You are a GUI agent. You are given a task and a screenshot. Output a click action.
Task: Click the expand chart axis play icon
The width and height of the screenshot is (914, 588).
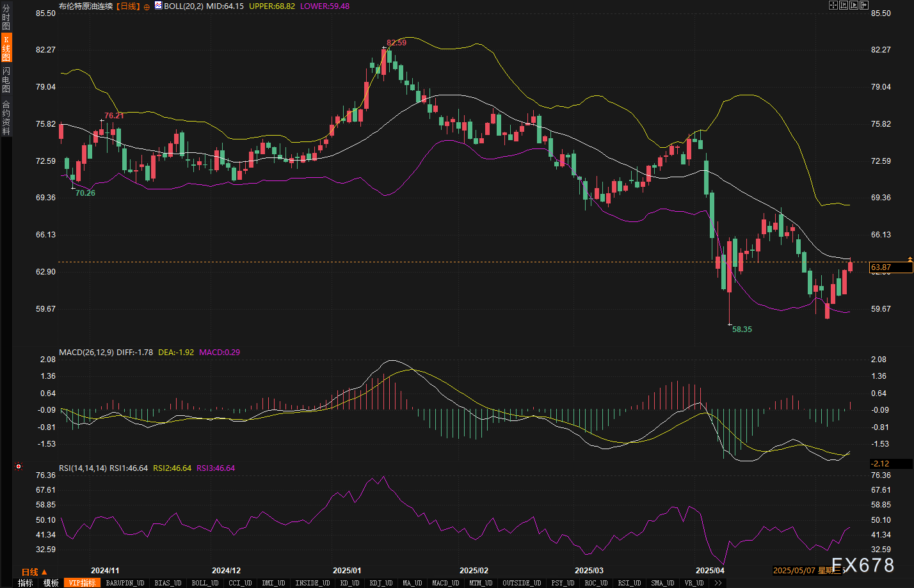[x=854, y=5]
